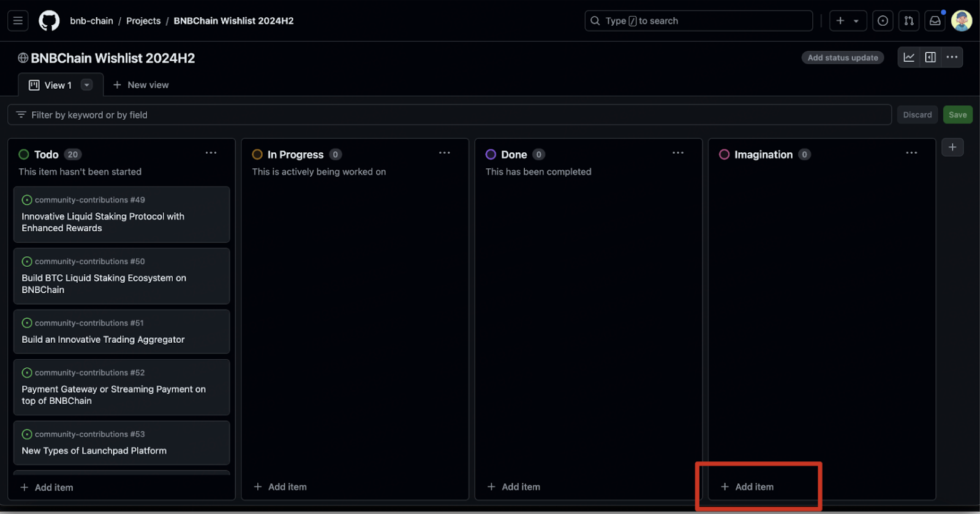Open the project more options ellipsis menu
Viewport: 980px width, 514px height.
(x=952, y=57)
